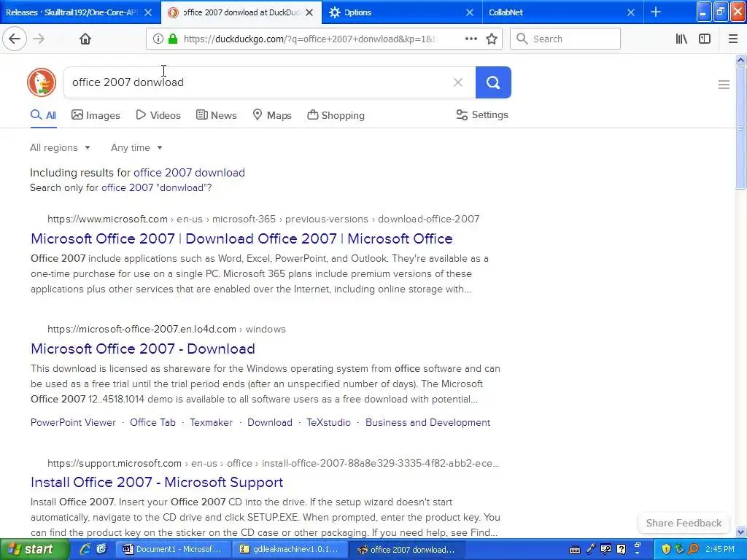Open the search Settings dropdown
The image size is (747, 560).
click(x=482, y=114)
